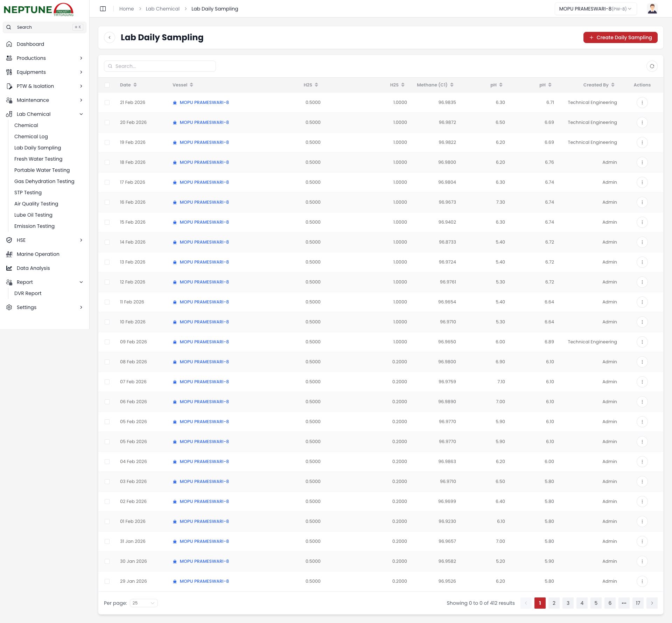Click the Dashboard home icon
672x623 pixels.
pos(9,44)
